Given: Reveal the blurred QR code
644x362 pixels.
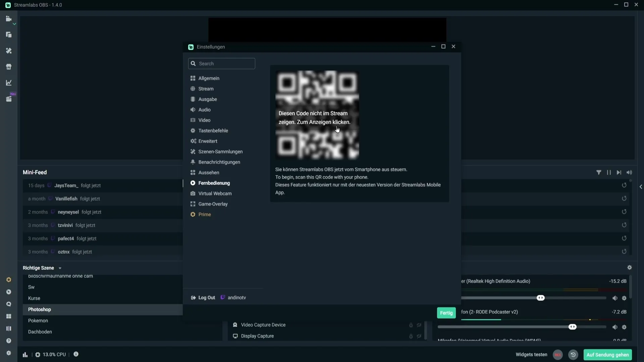Looking at the screenshot, I should pos(317,115).
